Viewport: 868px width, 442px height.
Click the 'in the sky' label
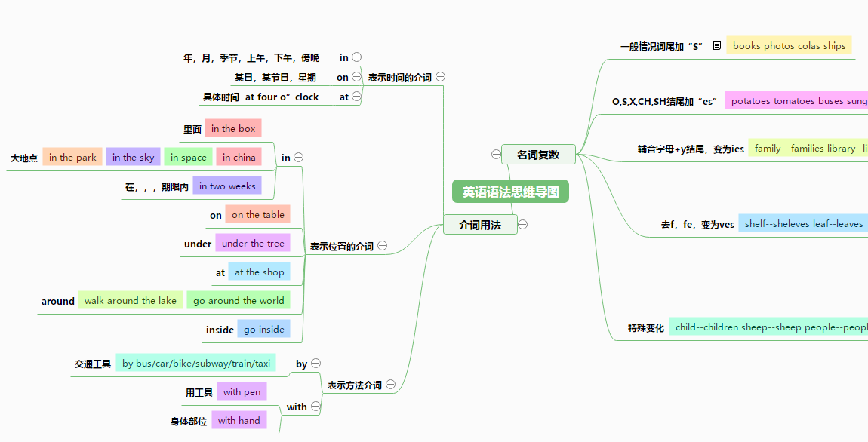pyautogui.click(x=134, y=157)
